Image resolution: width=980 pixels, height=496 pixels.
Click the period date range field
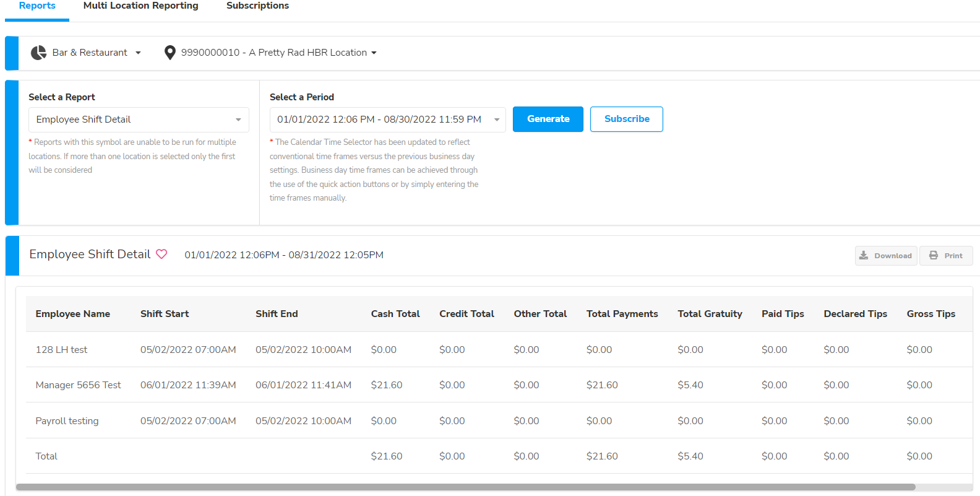379,120
